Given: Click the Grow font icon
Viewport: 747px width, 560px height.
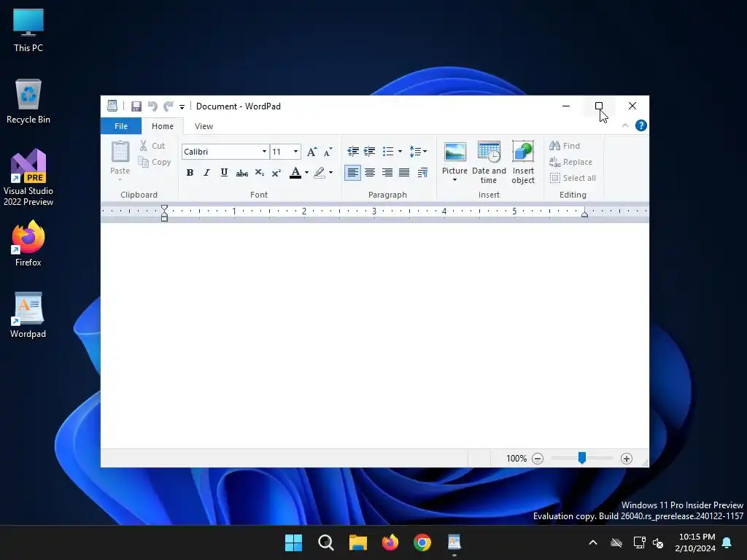Looking at the screenshot, I should click(x=311, y=152).
